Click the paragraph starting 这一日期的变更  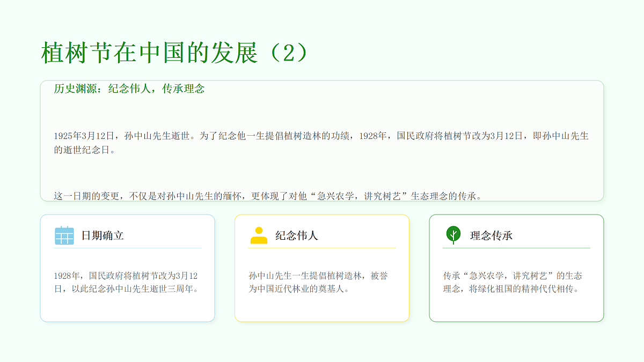coord(268,196)
